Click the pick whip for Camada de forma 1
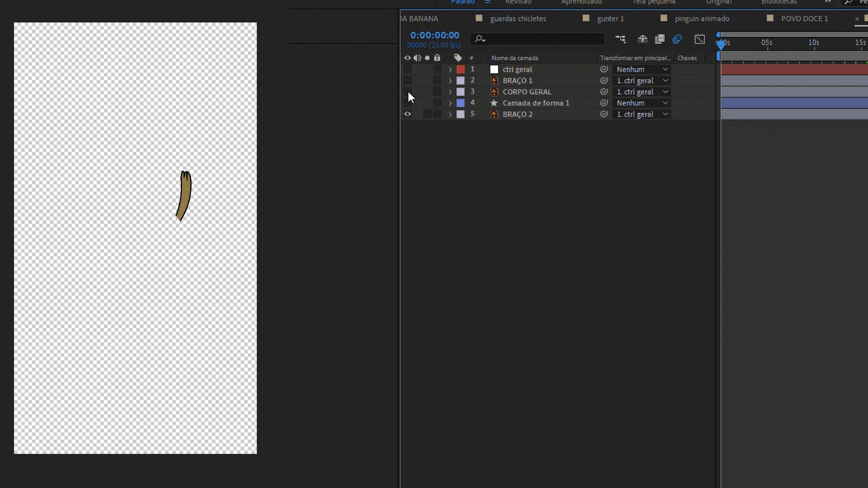This screenshot has width=868, height=488. (604, 103)
